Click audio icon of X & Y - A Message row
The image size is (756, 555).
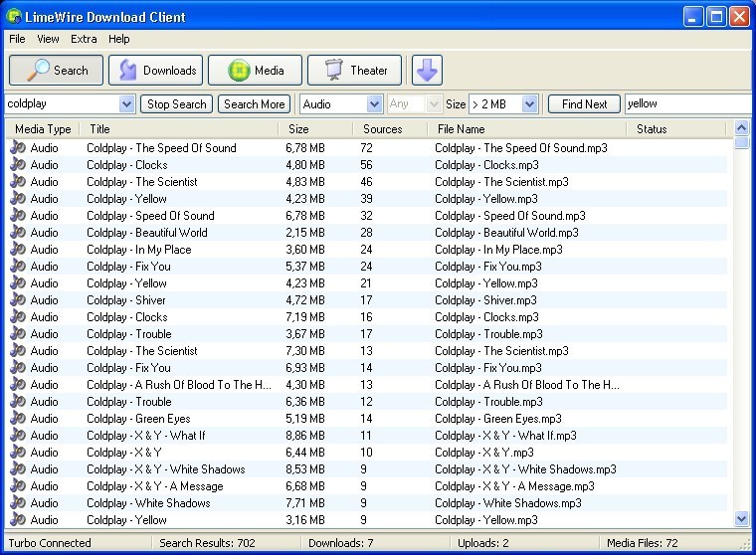pyautogui.click(x=18, y=485)
